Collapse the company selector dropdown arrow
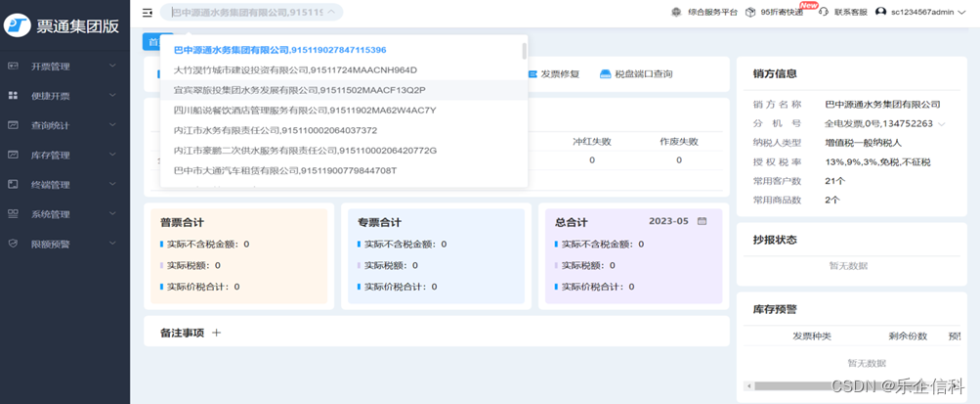 coord(331,12)
